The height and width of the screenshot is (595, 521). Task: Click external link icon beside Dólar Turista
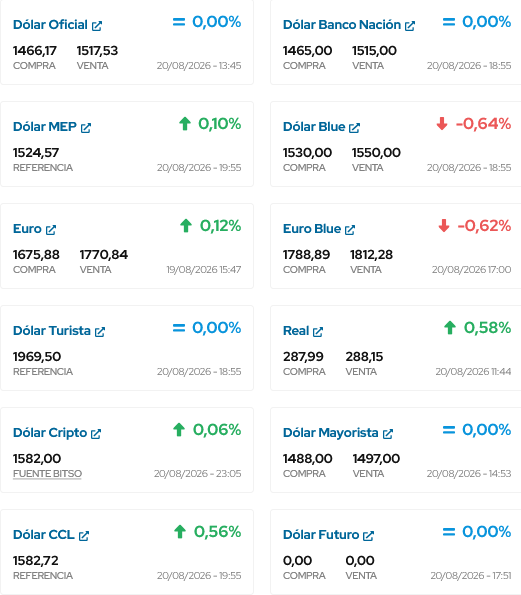100,332
